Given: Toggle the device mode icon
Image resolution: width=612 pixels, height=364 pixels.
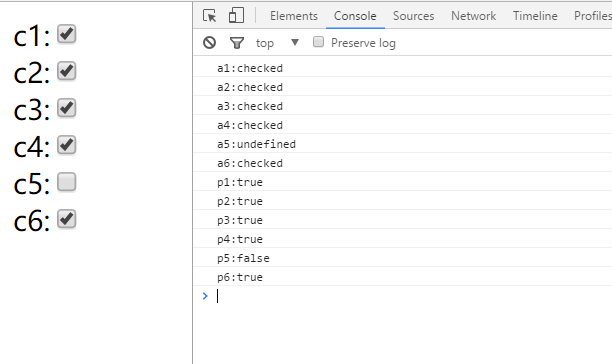Looking at the screenshot, I should click(236, 15).
